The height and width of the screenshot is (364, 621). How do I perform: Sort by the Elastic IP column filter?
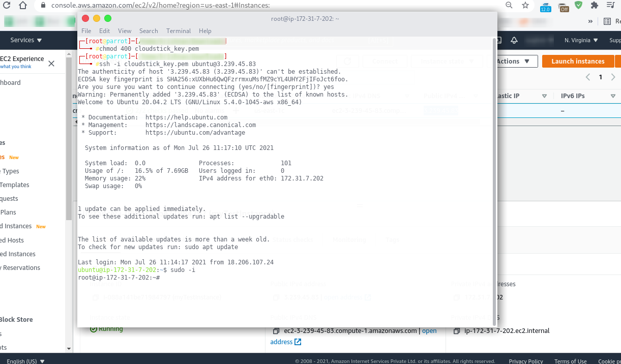544,96
